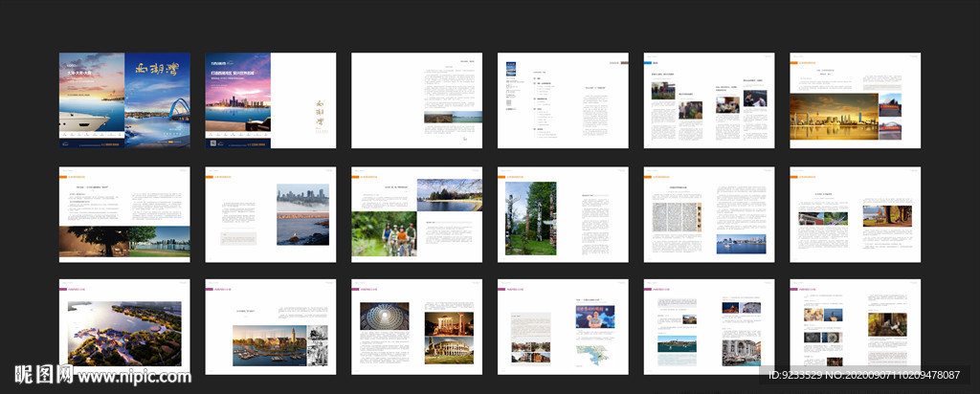Image resolution: width=980 pixels, height=394 pixels.
Task: Click the lake shoreline photo beside the cyclists
Action: [x=449, y=195]
